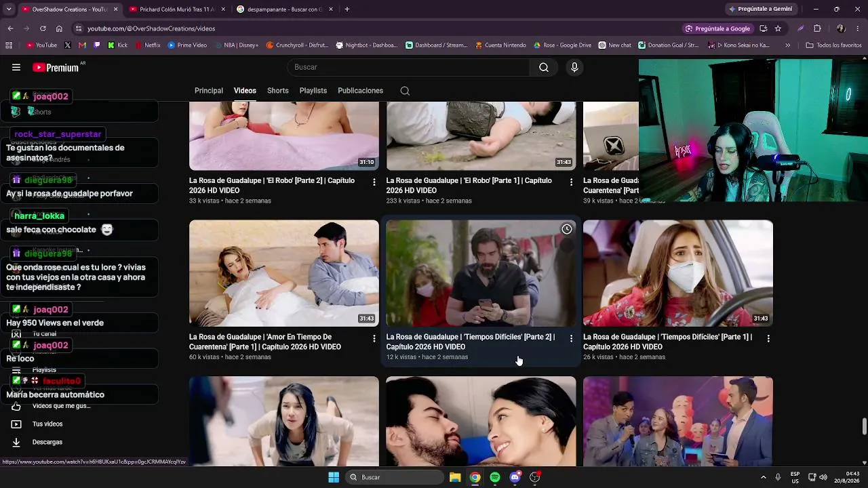The image size is (868, 488).
Task: Open options for 'El Robo' Parte 1 video
Action: point(571,182)
